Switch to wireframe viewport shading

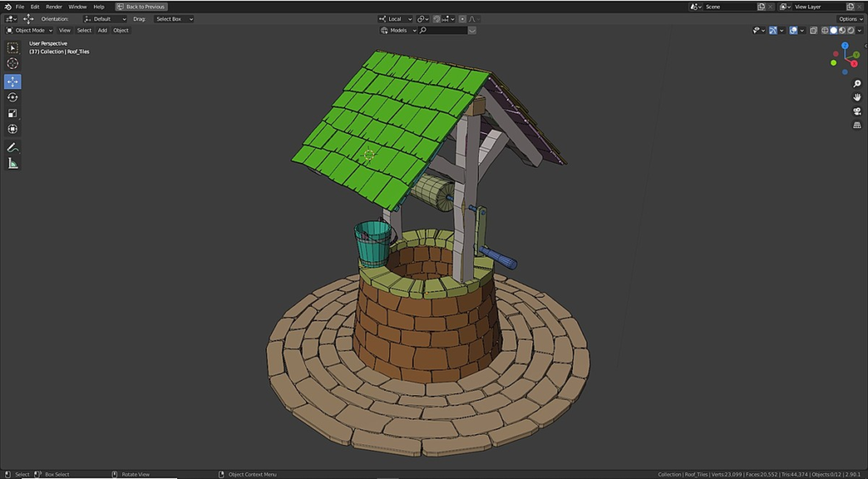coord(825,31)
